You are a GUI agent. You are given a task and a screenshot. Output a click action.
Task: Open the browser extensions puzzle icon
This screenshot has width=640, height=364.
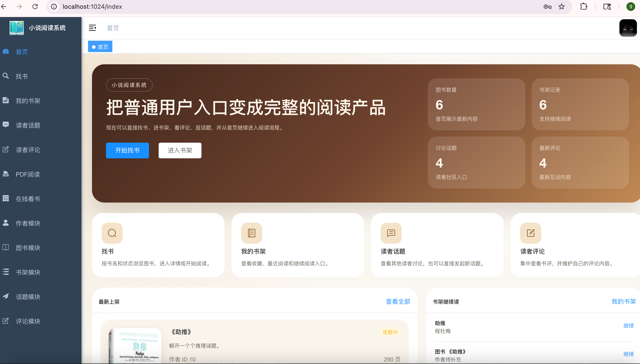[x=583, y=7]
